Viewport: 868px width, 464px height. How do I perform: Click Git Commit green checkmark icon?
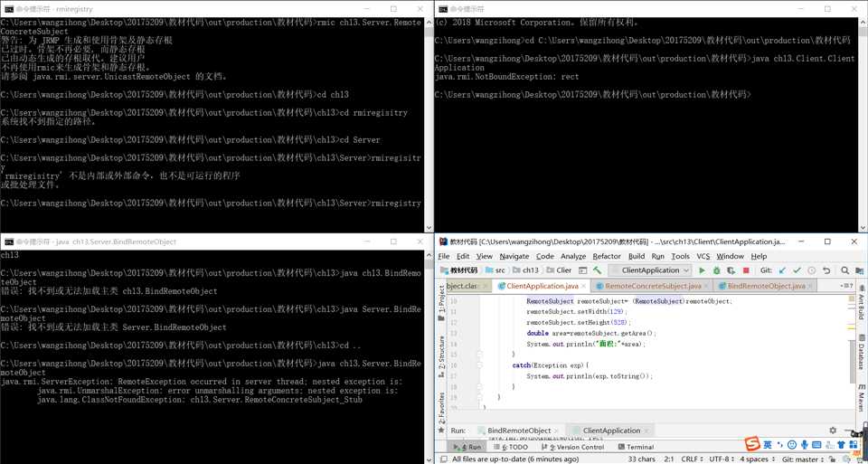(x=797, y=270)
